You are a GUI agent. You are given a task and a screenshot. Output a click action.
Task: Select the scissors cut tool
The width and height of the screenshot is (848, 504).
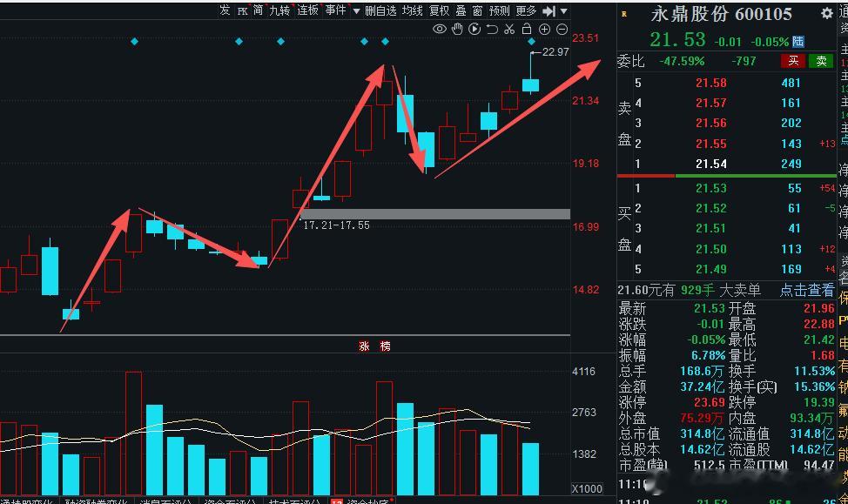[x=509, y=30]
